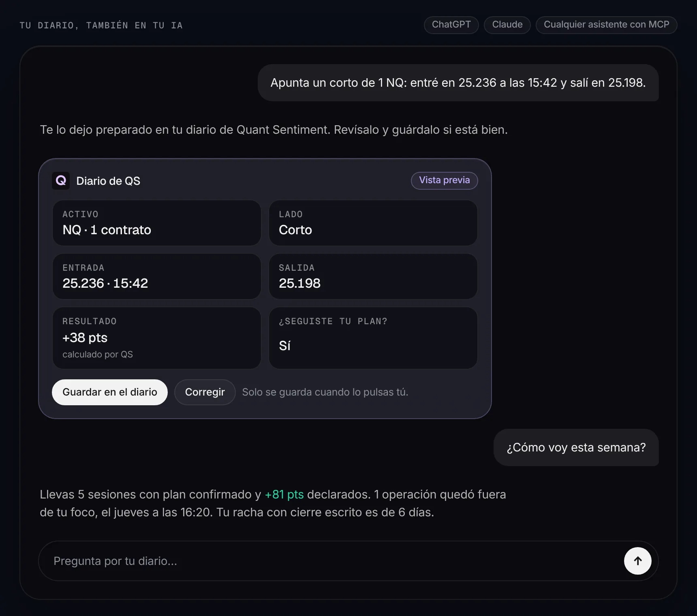
Task: Click the 'Vista previa' badge
Action: pos(445,180)
